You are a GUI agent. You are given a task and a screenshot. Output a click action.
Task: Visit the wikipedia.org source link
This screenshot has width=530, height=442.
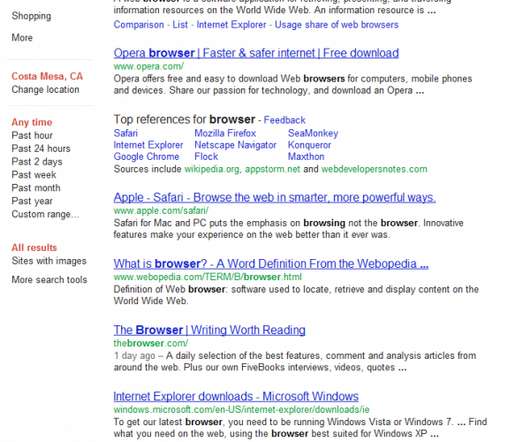point(212,169)
